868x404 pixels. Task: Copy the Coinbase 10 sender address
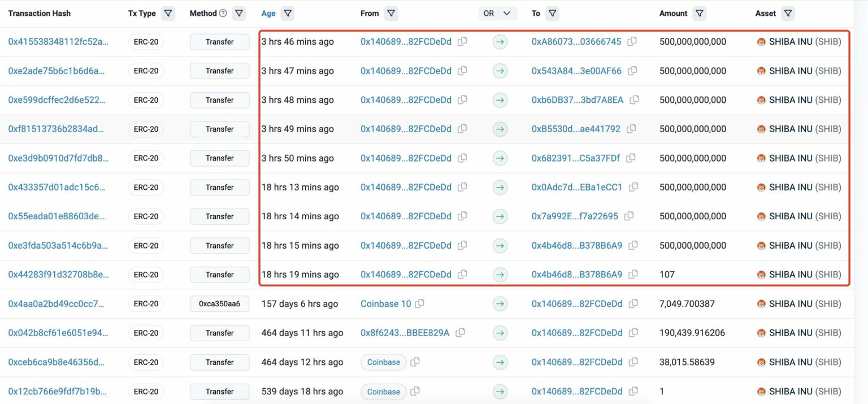419,304
